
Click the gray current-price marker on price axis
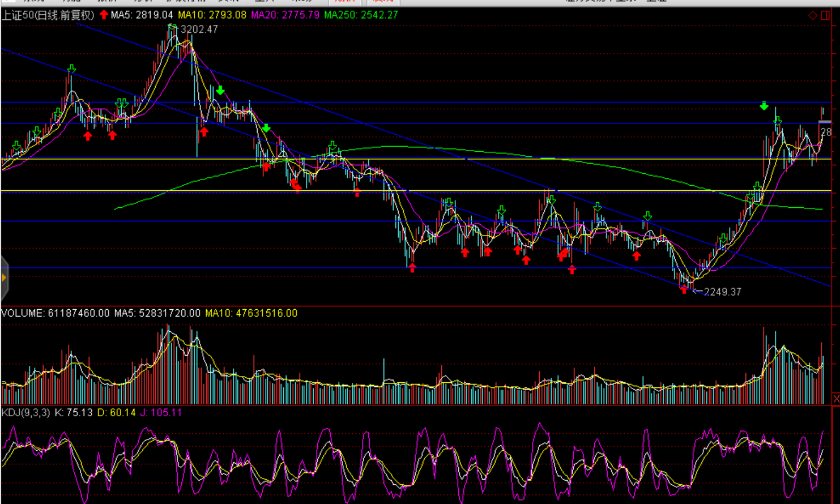825,122
